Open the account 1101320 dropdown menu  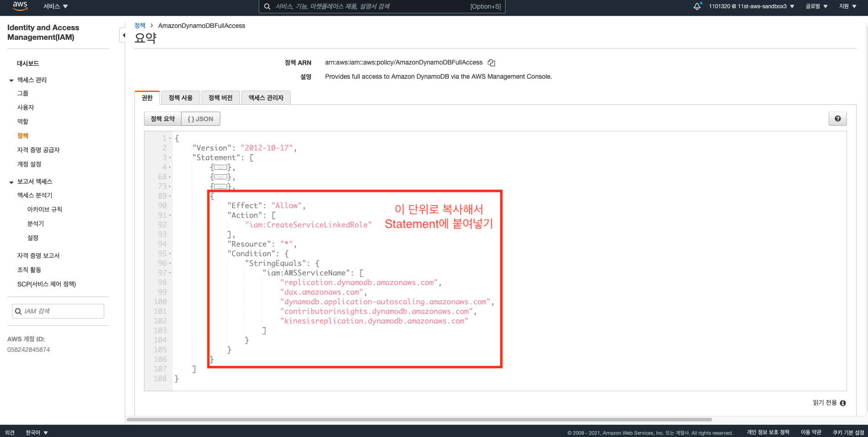tap(751, 6)
